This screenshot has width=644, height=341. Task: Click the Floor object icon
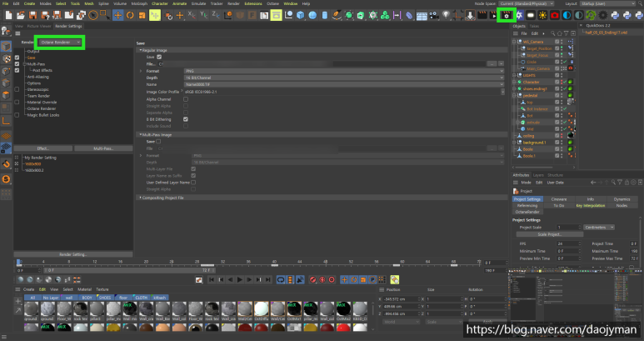422,16
